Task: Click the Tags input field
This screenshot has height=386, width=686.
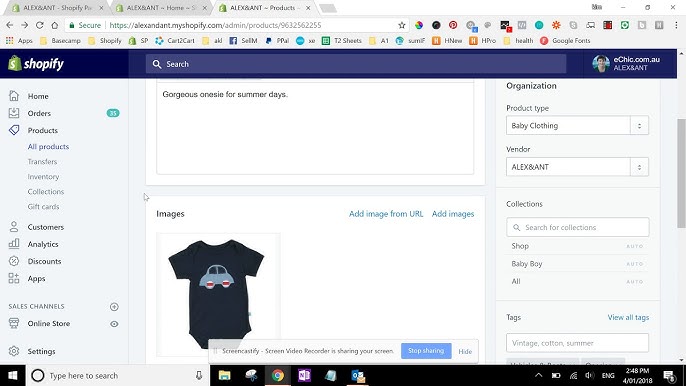Action: [578, 343]
